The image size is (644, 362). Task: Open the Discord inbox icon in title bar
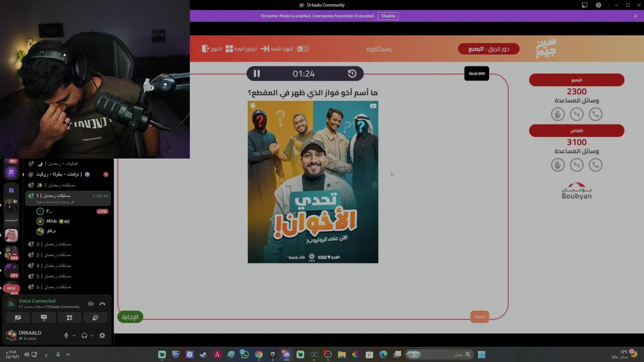pos(585,5)
